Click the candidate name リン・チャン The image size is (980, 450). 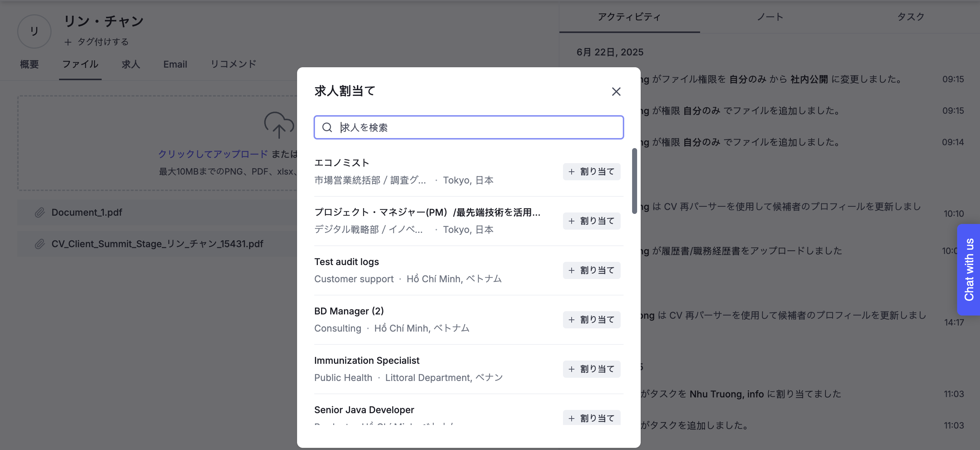point(104,21)
